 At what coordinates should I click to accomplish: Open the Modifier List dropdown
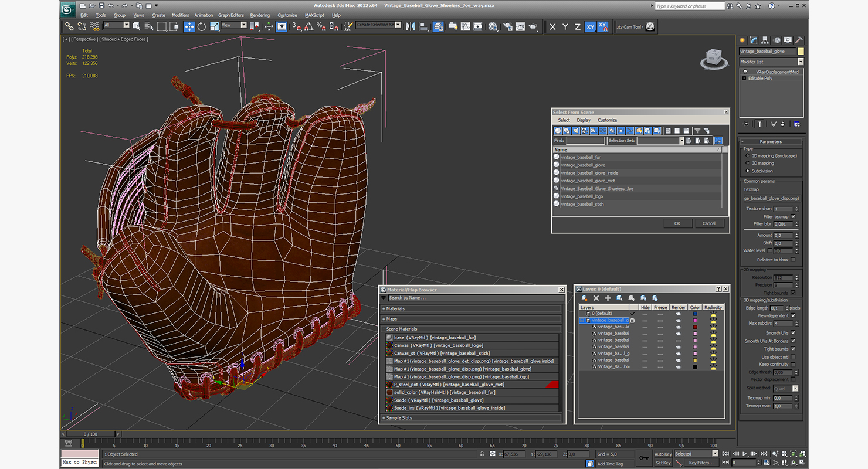(x=800, y=62)
